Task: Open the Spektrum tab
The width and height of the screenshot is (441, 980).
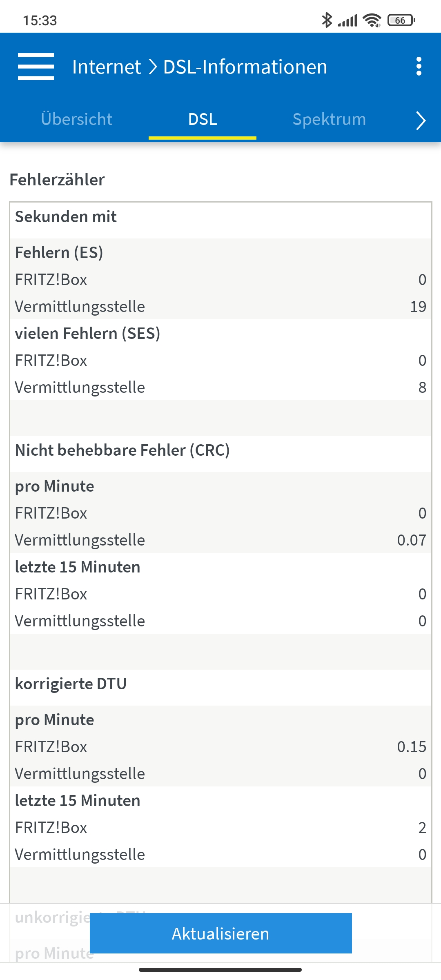Action: (x=329, y=119)
